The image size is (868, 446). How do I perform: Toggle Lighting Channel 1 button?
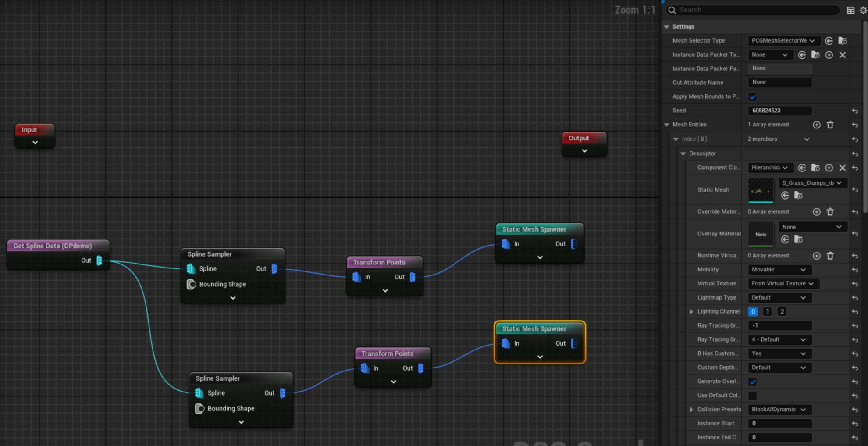[x=767, y=312]
